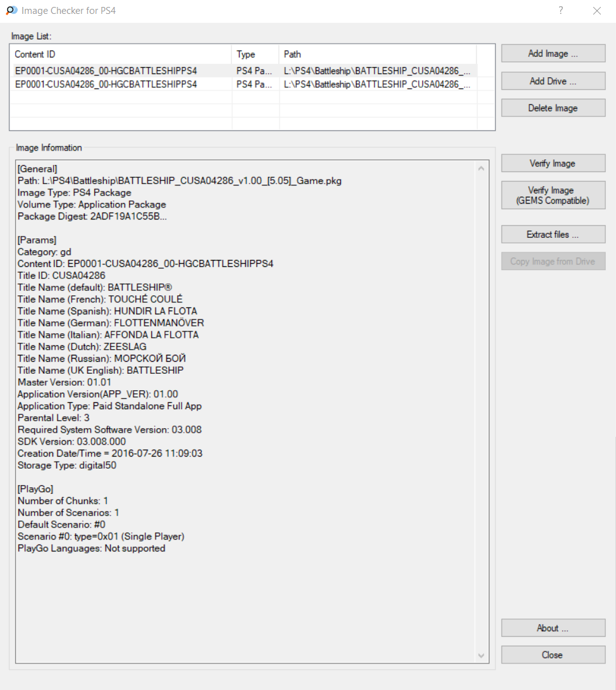Click the French title TOUCHÉ COULÉ line
The height and width of the screenshot is (690, 616).
[100, 299]
